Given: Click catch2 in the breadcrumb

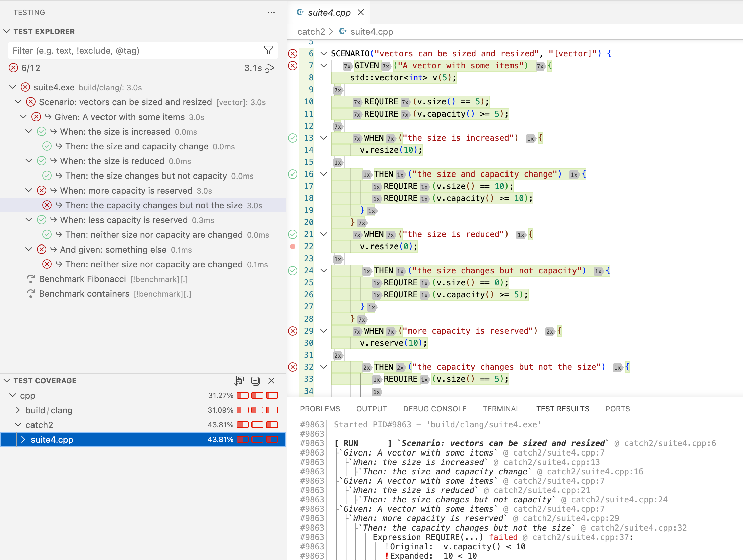Looking at the screenshot, I should click(311, 31).
